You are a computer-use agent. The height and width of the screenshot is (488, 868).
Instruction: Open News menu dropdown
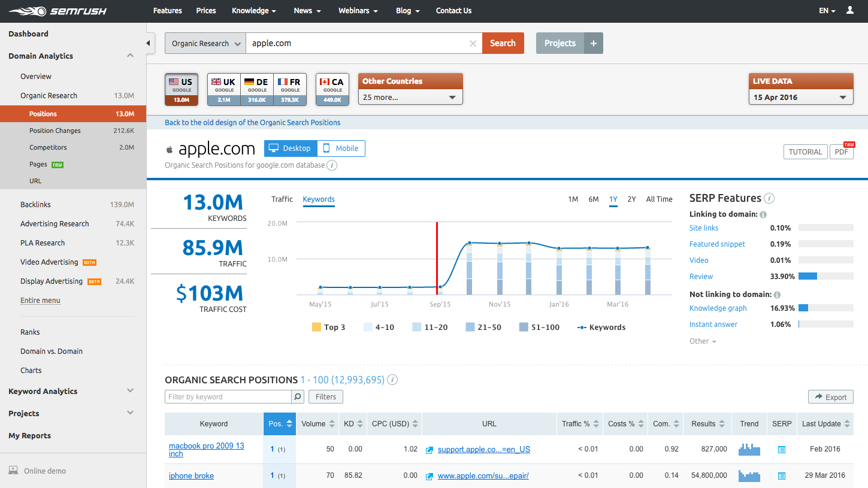[307, 11]
